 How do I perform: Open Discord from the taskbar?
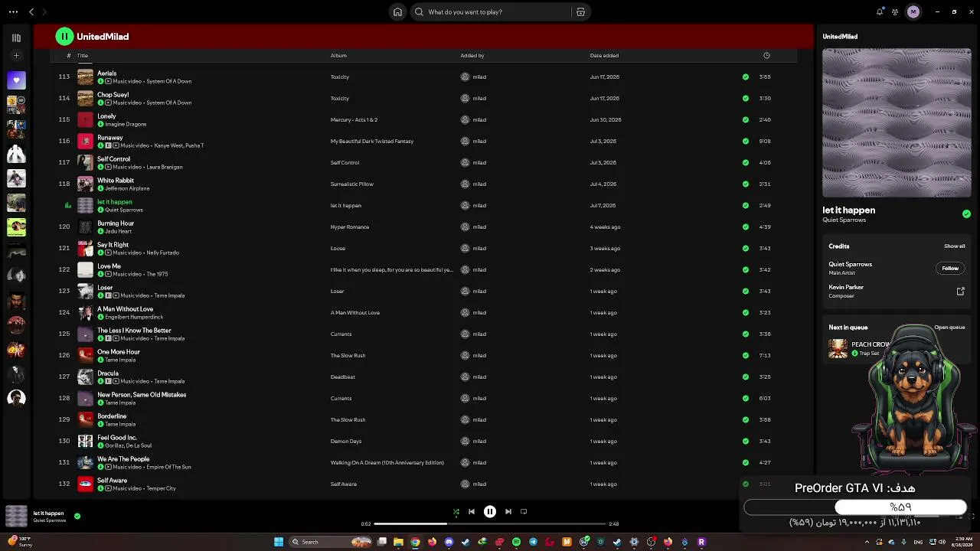click(x=449, y=542)
